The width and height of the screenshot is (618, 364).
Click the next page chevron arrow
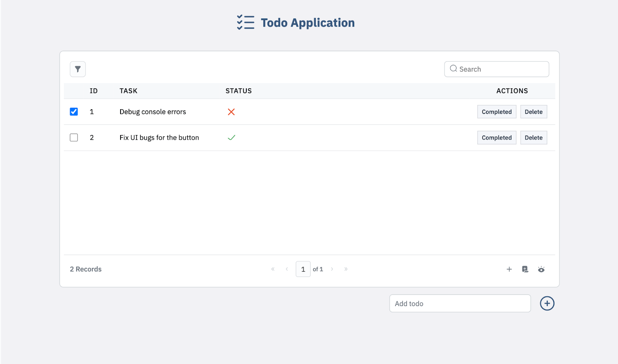[332, 269]
